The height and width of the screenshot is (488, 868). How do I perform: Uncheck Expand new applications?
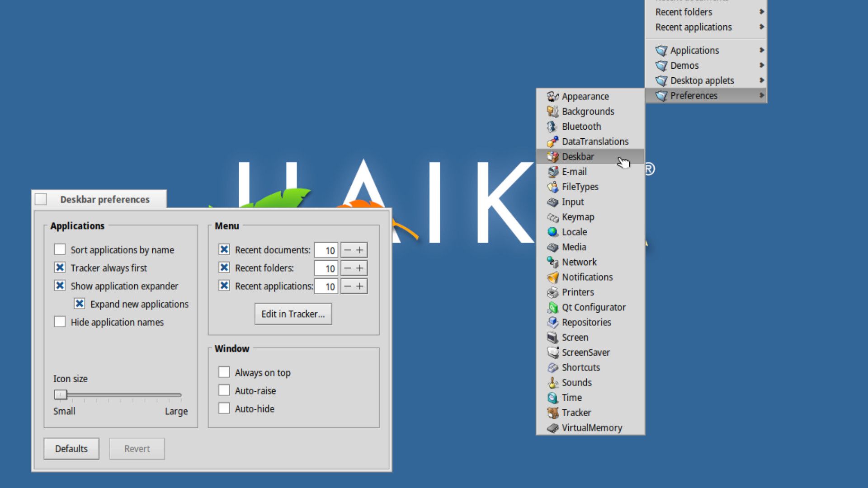pyautogui.click(x=80, y=304)
